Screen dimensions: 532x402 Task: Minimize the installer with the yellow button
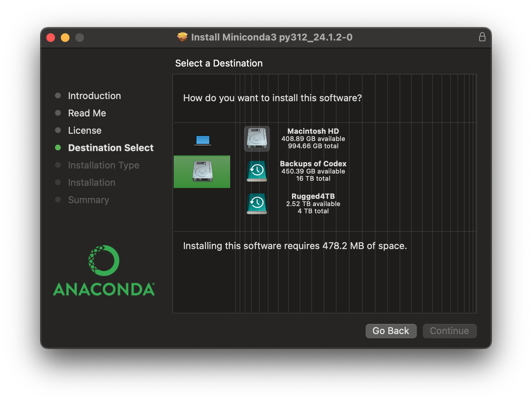pyautogui.click(x=65, y=38)
